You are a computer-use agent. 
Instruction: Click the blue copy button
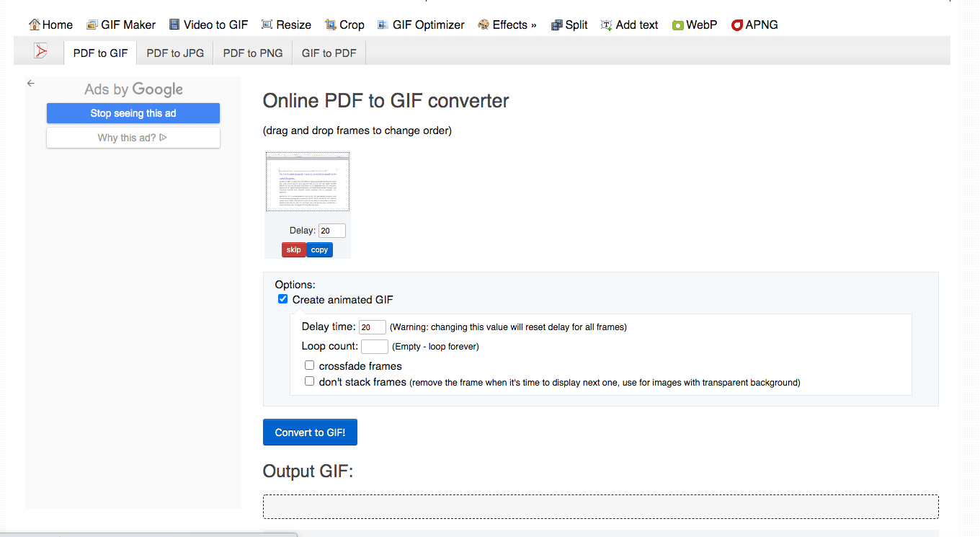click(x=320, y=249)
